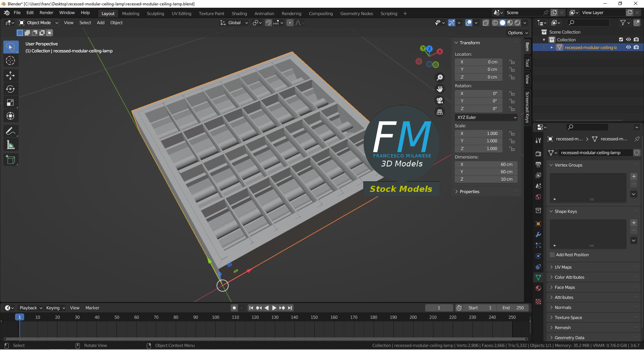Open Playback timeline popover
This screenshot has height=350, width=644.
pyautogui.click(x=31, y=308)
